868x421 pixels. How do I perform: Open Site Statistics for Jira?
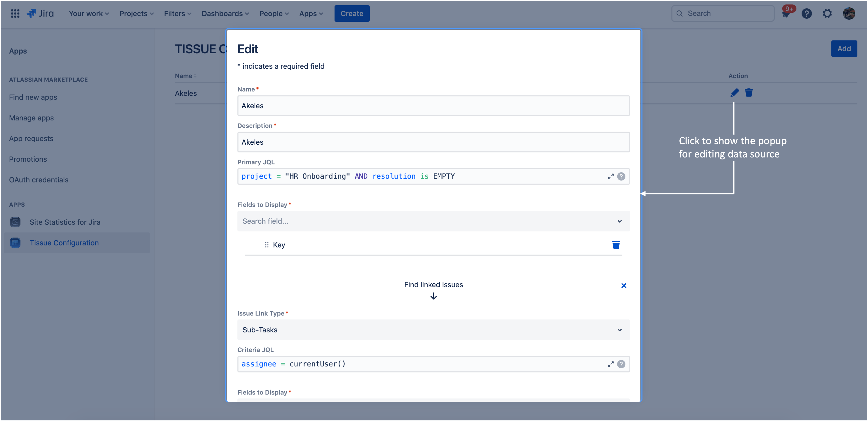[x=65, y=222]
